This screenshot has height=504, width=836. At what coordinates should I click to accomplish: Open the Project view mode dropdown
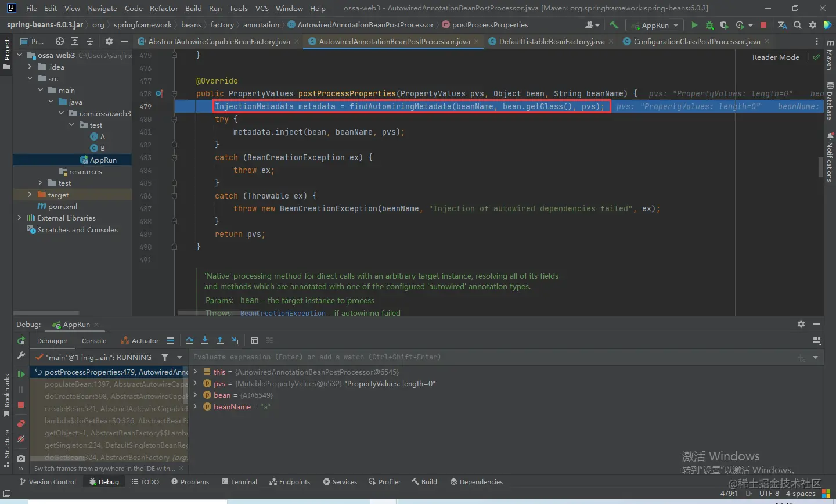click(33, 41)
